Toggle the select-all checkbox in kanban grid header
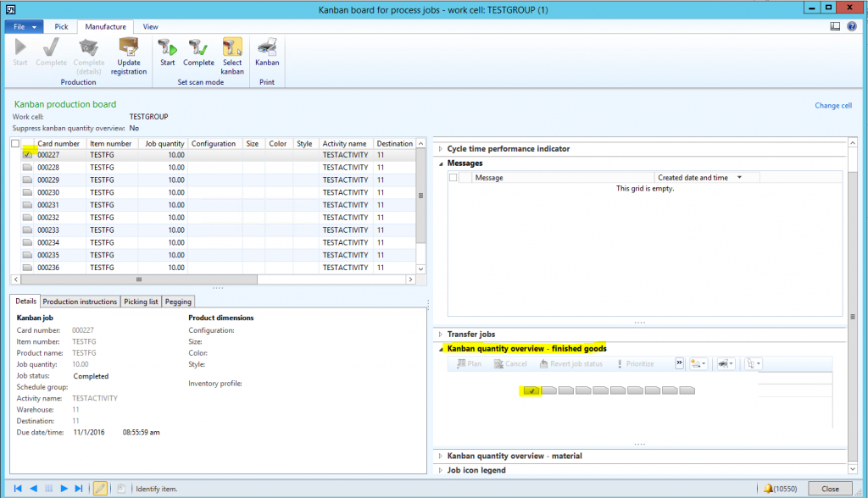The height and width of the screenshot is (498, 868). tap(15, 144)
